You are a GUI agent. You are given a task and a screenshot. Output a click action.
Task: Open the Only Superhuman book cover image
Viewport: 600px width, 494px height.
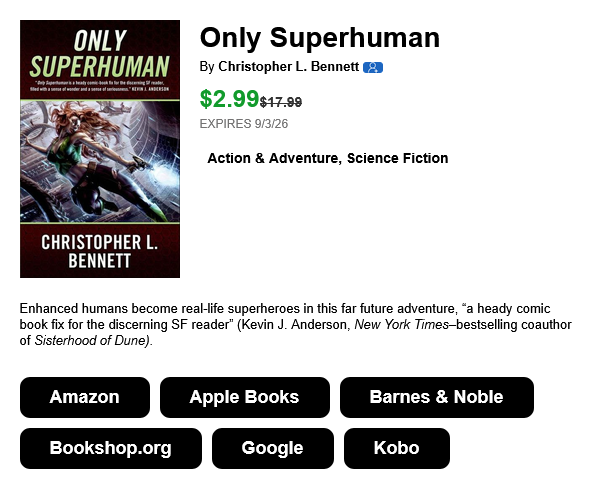tap(100, 149)
